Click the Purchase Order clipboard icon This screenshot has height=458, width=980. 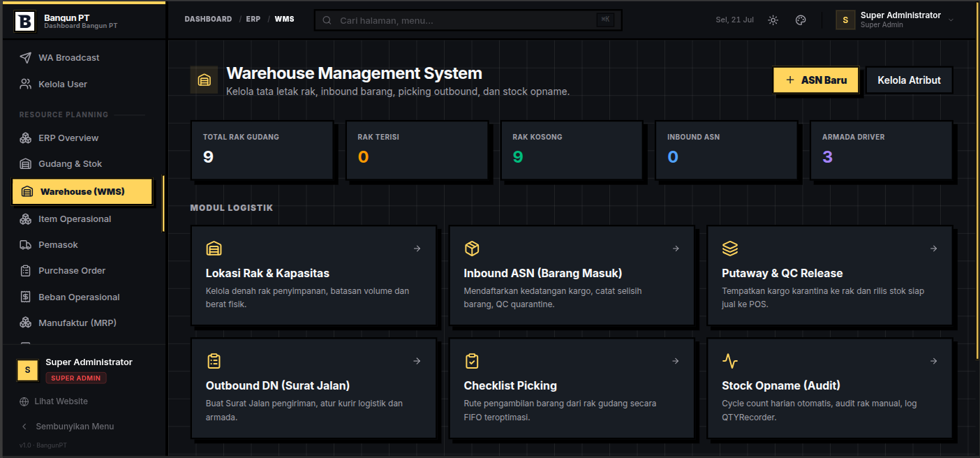26,271
